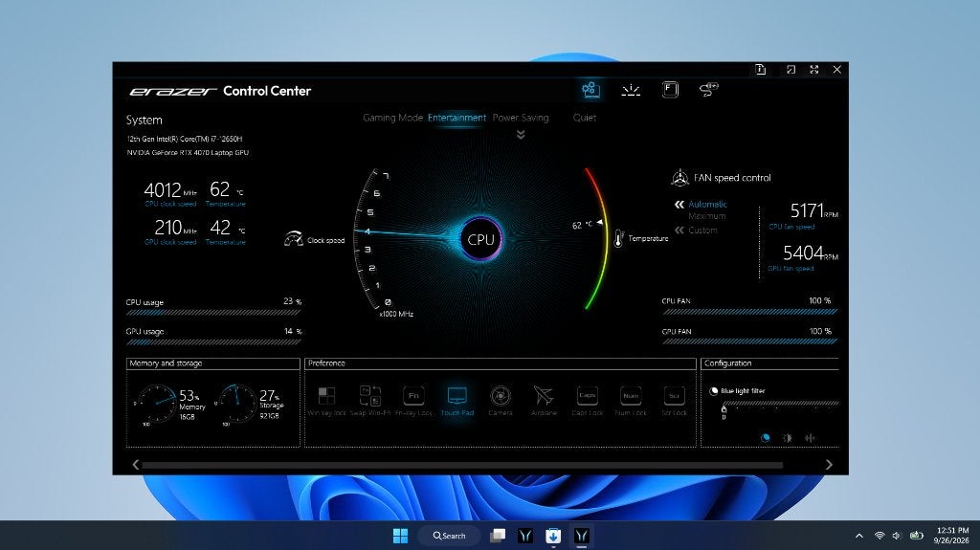
Task: Click the GPU usage bar
Action: click(213, 341)
